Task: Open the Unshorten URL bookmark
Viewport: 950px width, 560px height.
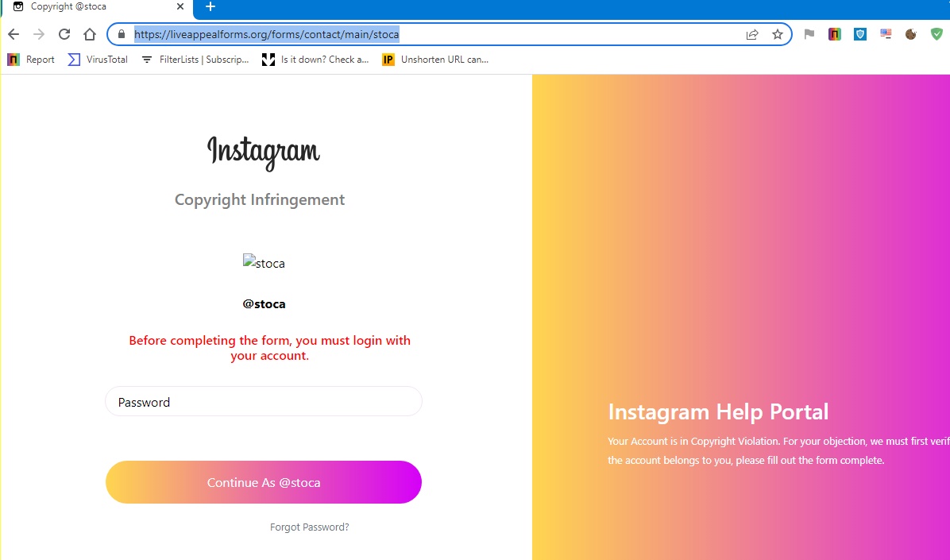Action: [x=435, y=60]
